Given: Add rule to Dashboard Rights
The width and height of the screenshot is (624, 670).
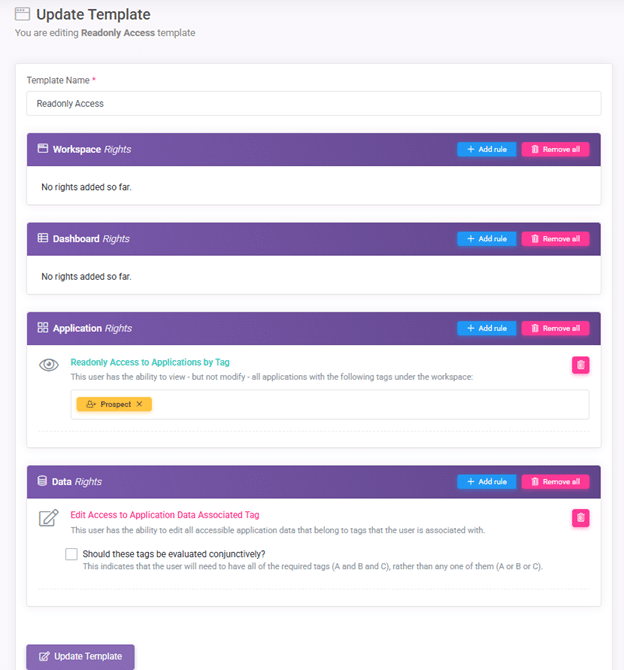Looking at the screenshot, I should click(486, 239).
